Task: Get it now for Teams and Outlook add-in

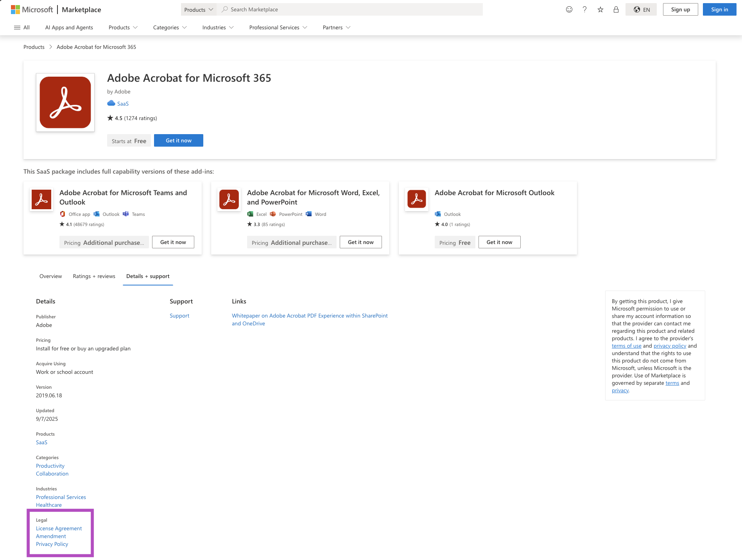Action: (x=173, y=242)
